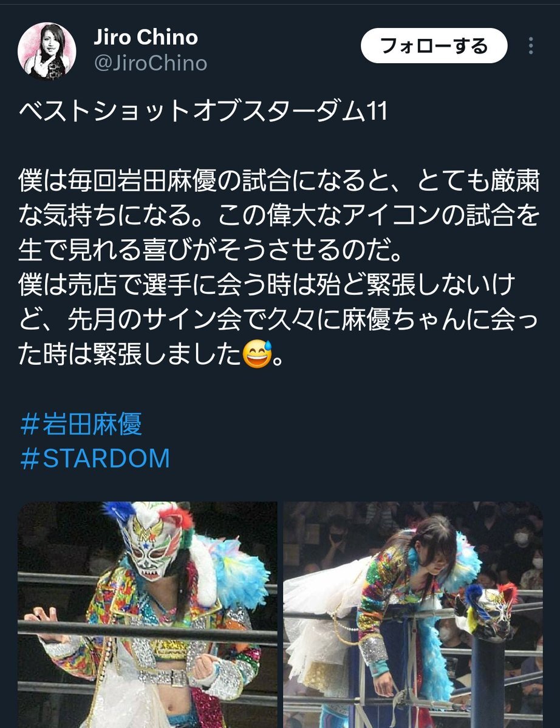Click the @JiroChino handle

click(151, 64)
